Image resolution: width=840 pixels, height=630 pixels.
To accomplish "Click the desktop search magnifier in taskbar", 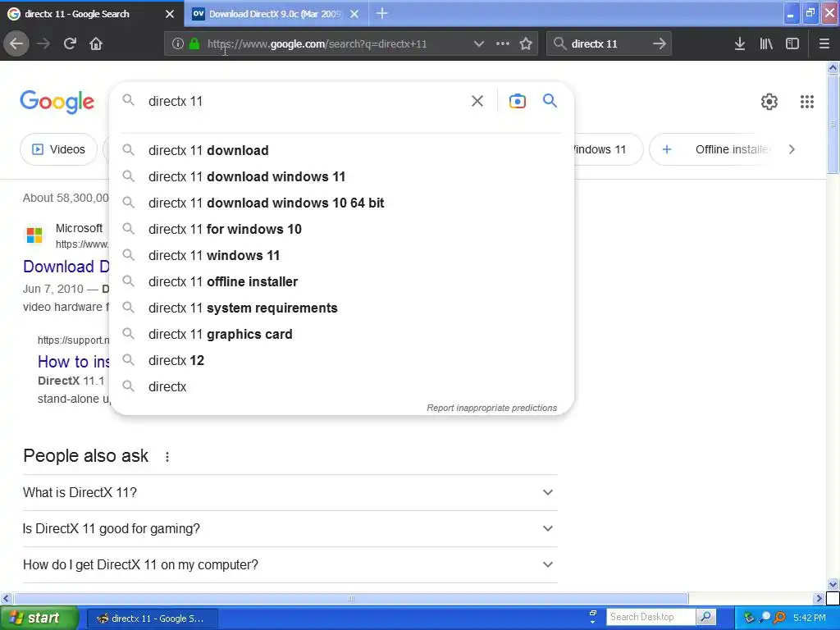I will [x=706, y=617].
